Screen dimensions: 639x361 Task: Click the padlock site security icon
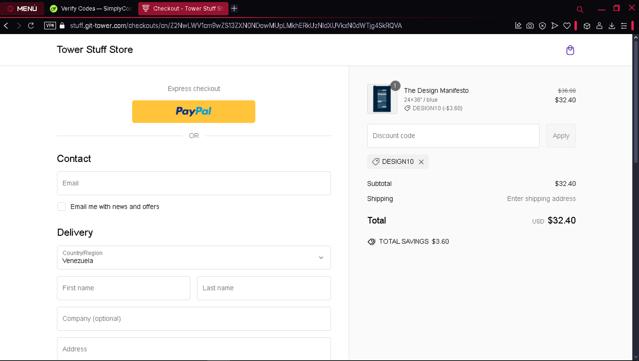coord(62,26)
